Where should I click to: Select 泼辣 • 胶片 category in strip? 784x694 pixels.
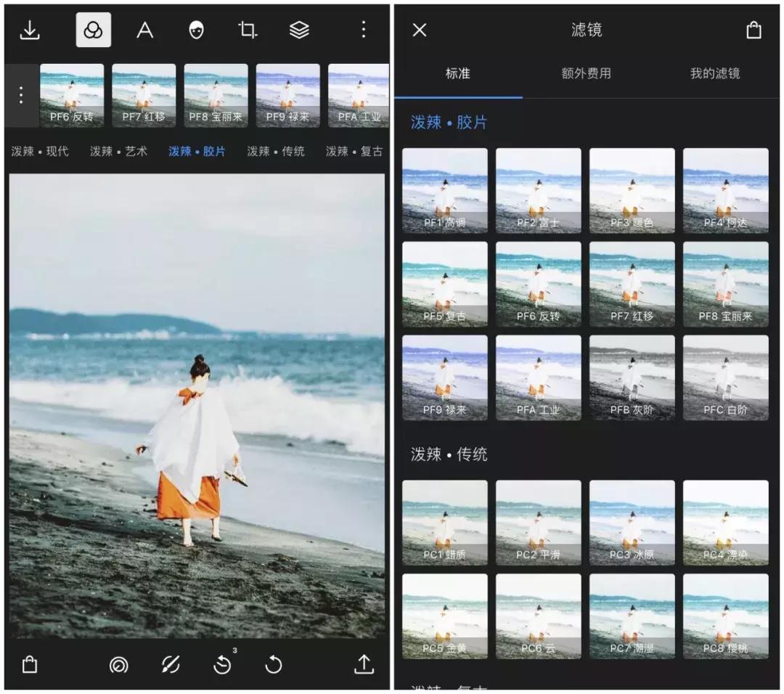pyautogui.click(x=197, y=151)
